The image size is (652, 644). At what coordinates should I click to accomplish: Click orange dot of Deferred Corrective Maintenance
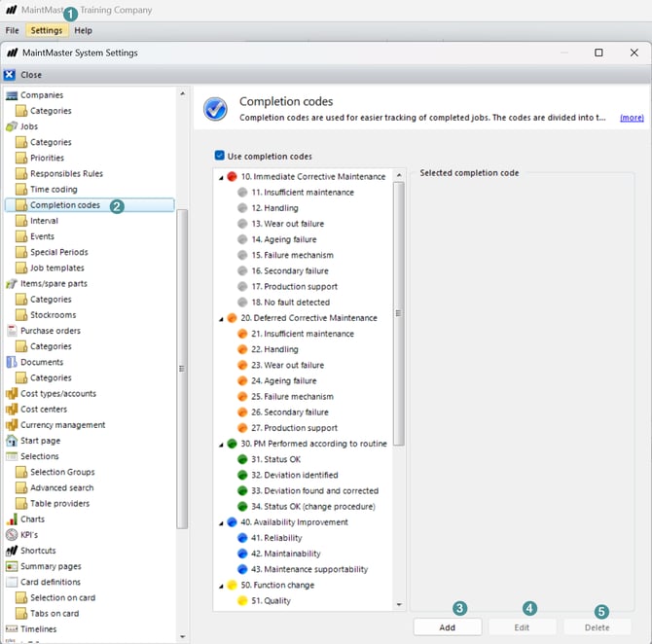click(232, 318)
